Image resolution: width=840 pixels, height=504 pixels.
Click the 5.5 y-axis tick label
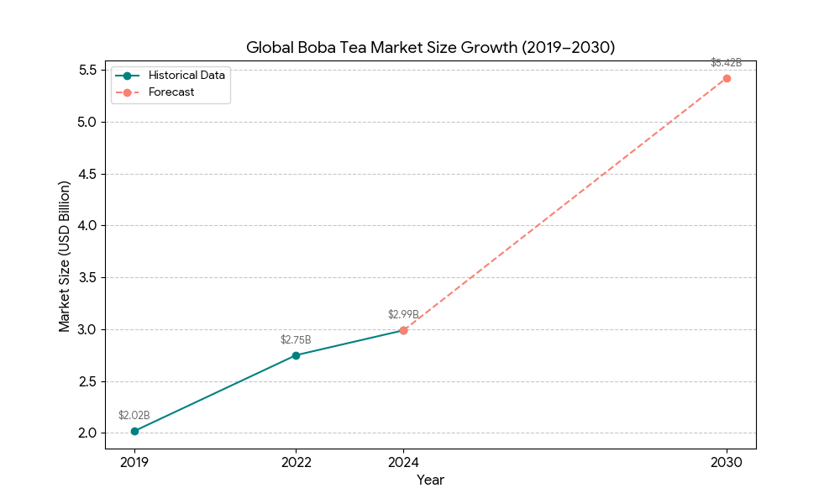[87, 71]
